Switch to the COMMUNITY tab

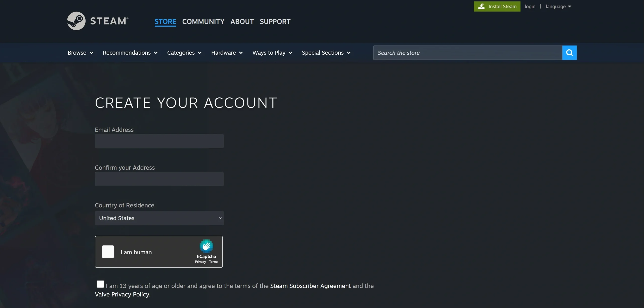[x=203, y=21]
